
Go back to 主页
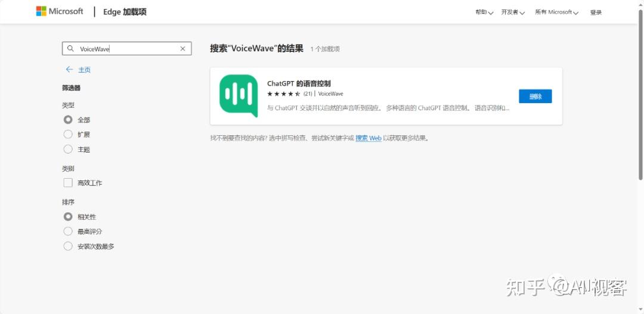[x=84, y=70]
